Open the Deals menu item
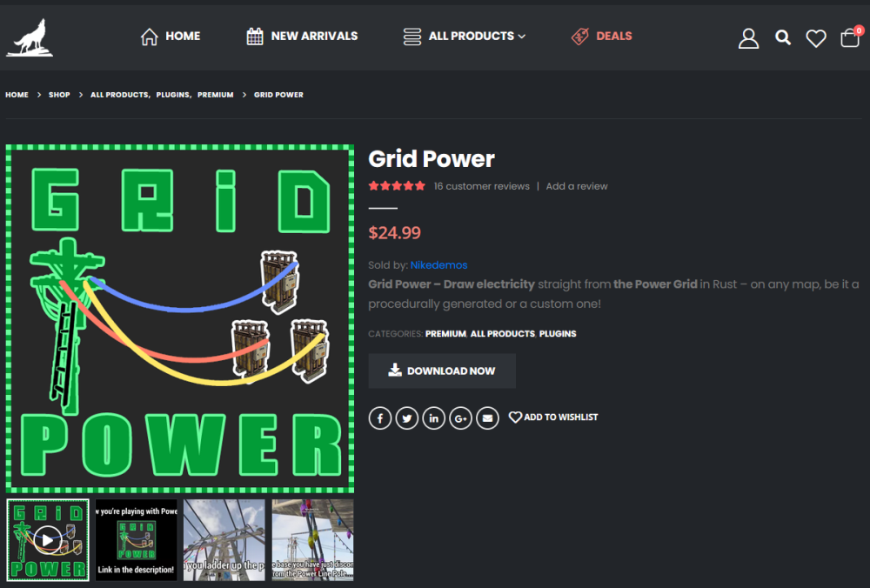 coord(602,37)
